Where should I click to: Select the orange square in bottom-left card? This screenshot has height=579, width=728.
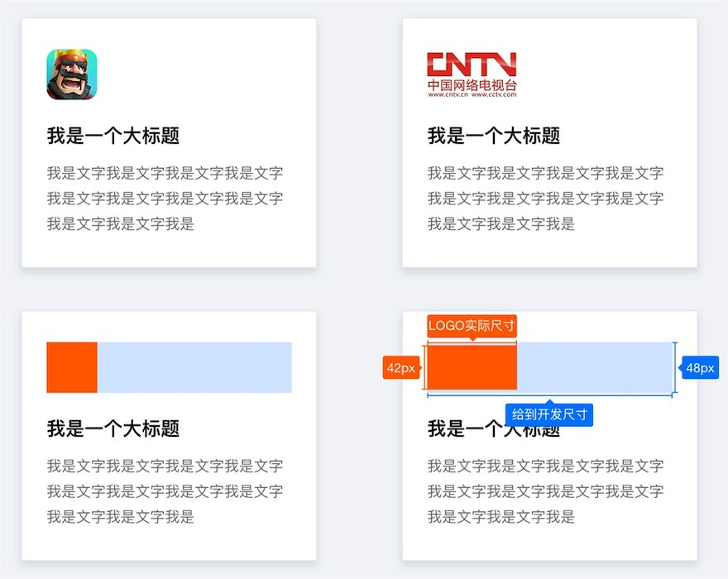[72, 367]
